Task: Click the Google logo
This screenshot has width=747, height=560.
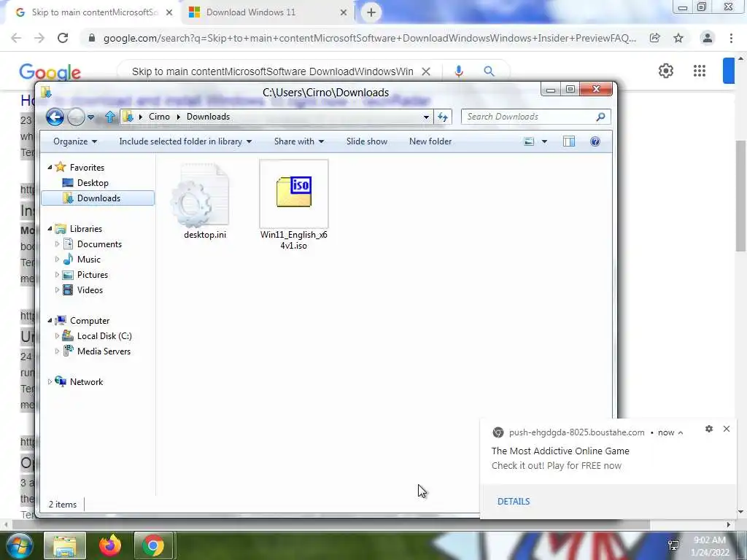Action: (x=50, y=72)
